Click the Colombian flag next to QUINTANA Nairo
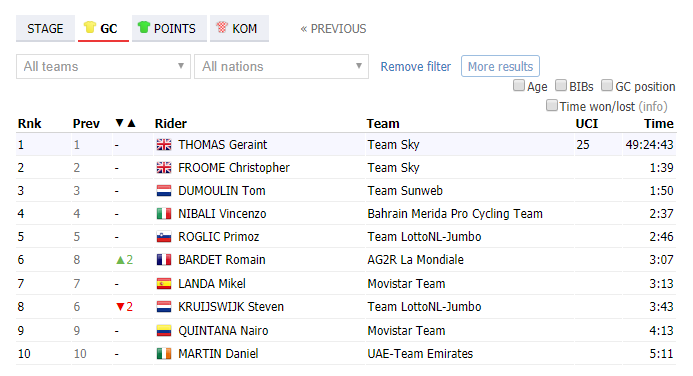 164,330
